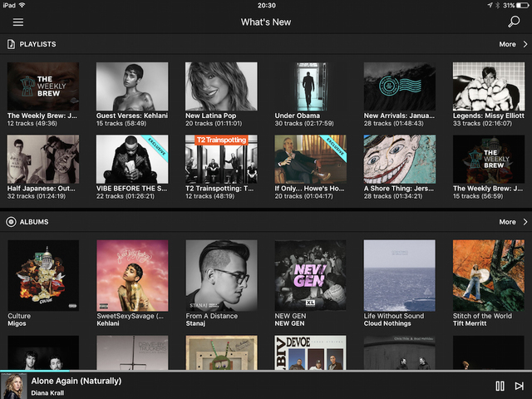
Task: Open Alone Again (Naturally) track title
Action: 76,381
